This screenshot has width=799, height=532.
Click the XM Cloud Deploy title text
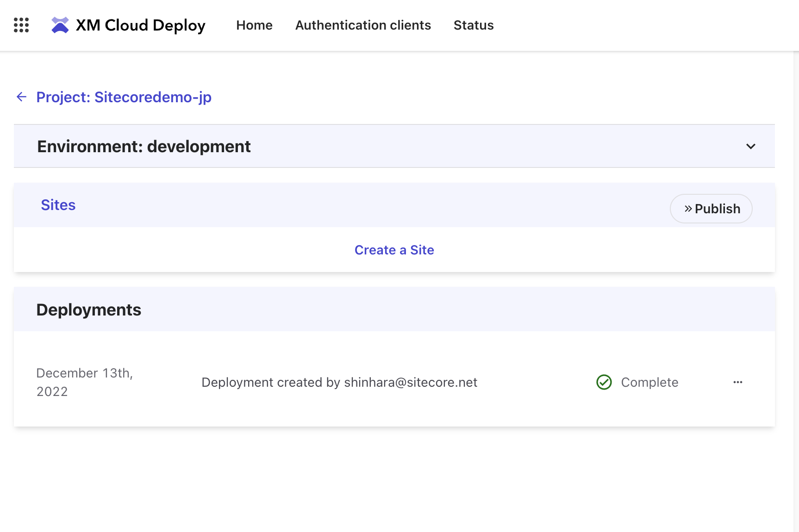141,25
